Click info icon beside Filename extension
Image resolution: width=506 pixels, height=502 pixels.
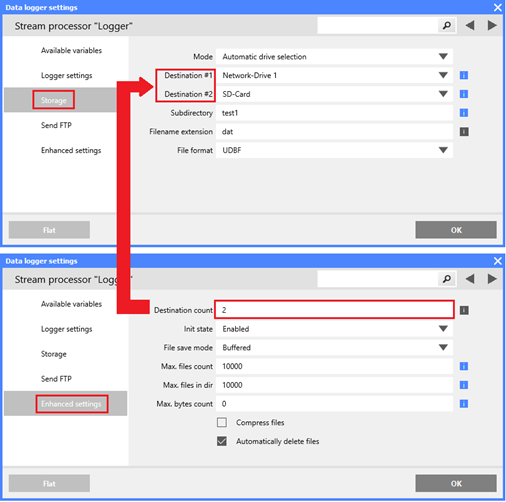464,132
